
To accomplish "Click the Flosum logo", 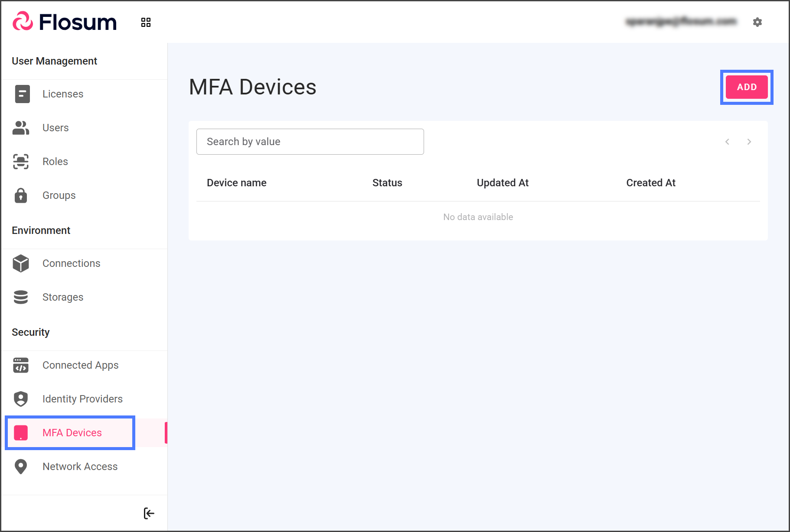I will (65, 22).
